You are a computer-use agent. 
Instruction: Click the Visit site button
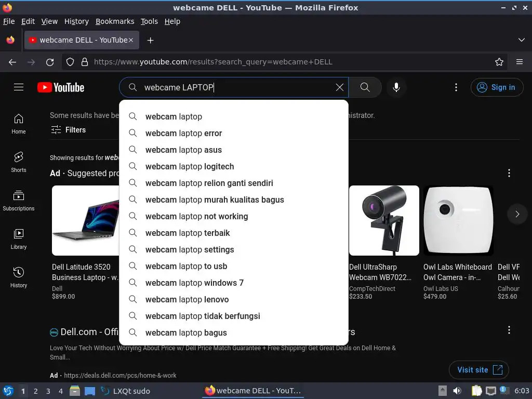click(478, 370)
